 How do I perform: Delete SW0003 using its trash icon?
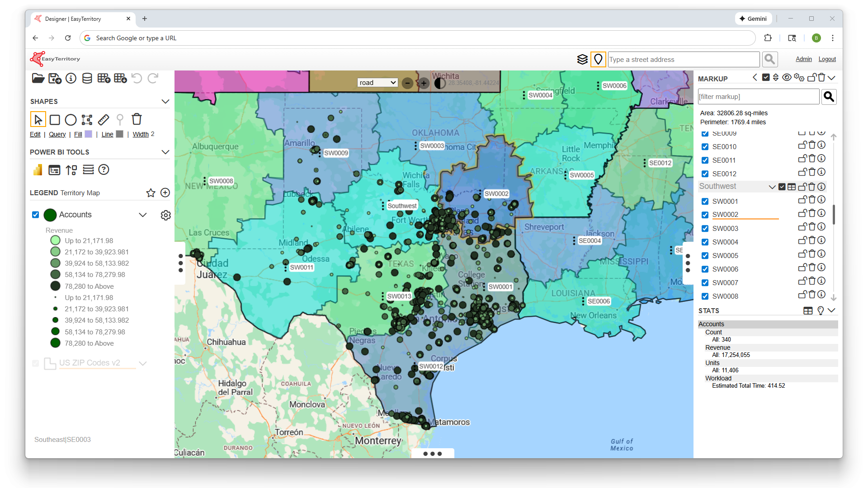pyautogui.click(x=812, y=227)
